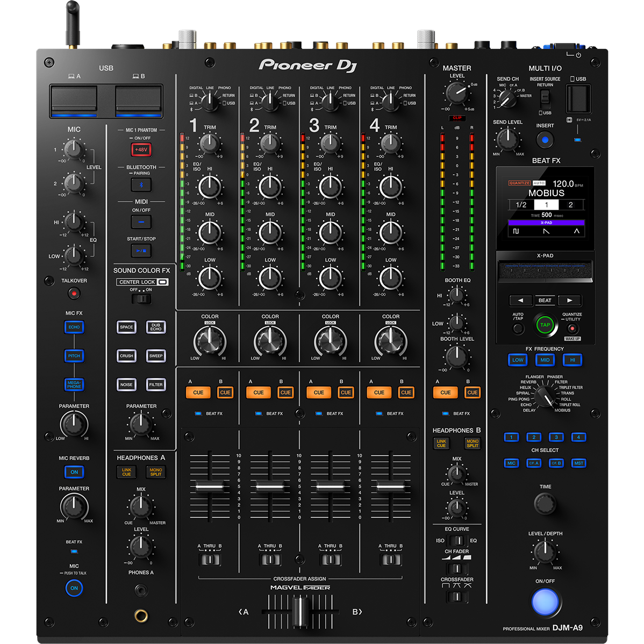Click the SEND CH selector knob
The width and height of the screenshot is (644, 644).
pyautogui.click(x=507, y=98)
